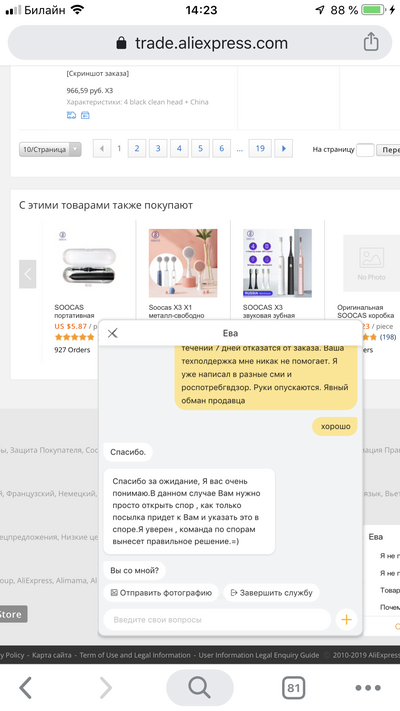Viewport: 400px width, 711px height.
Task: Tap the 14:23 clock in status bar
Action: (x=201, y=10)
